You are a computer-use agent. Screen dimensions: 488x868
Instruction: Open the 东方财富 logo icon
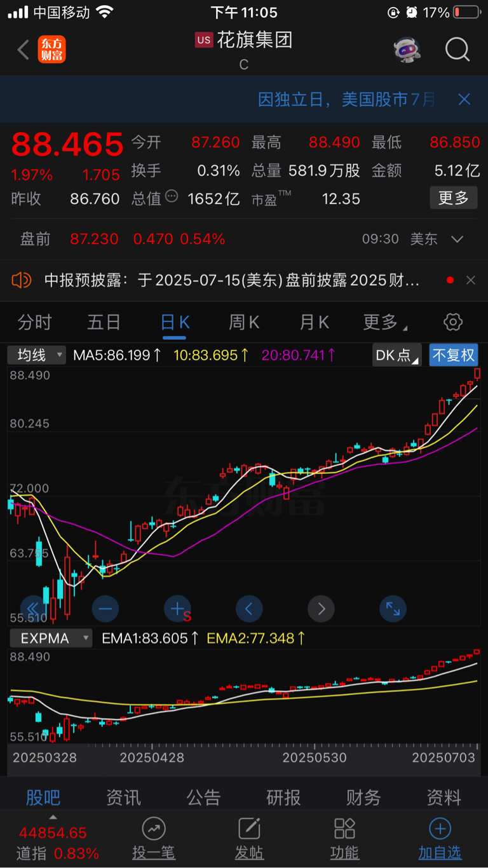tap(51, 50)
